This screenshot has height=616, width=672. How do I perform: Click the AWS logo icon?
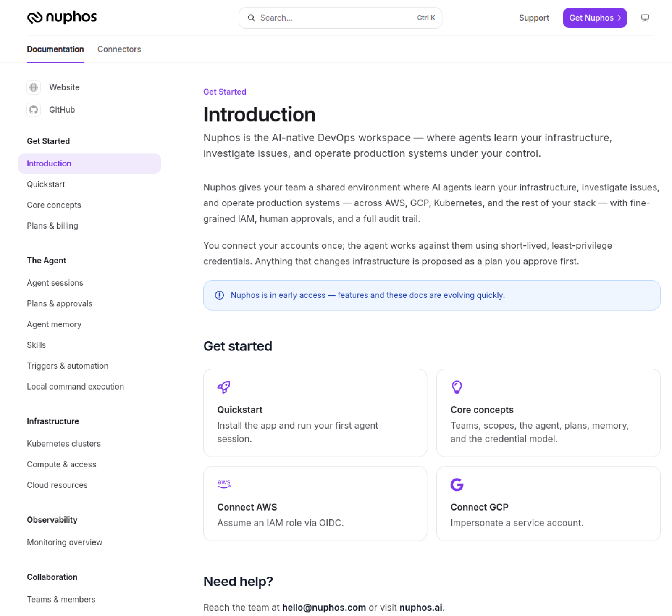pyautogui.click(x=224, y=484)
